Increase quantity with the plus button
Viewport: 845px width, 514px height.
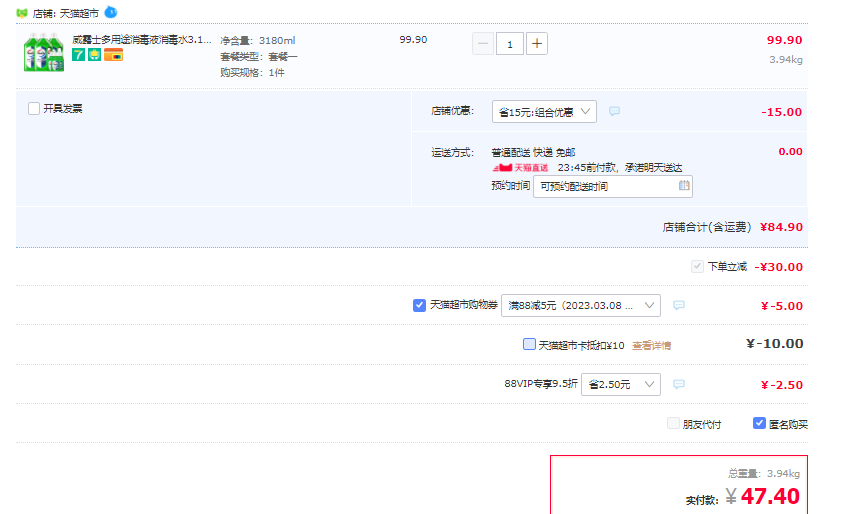(x=537, y=44)
